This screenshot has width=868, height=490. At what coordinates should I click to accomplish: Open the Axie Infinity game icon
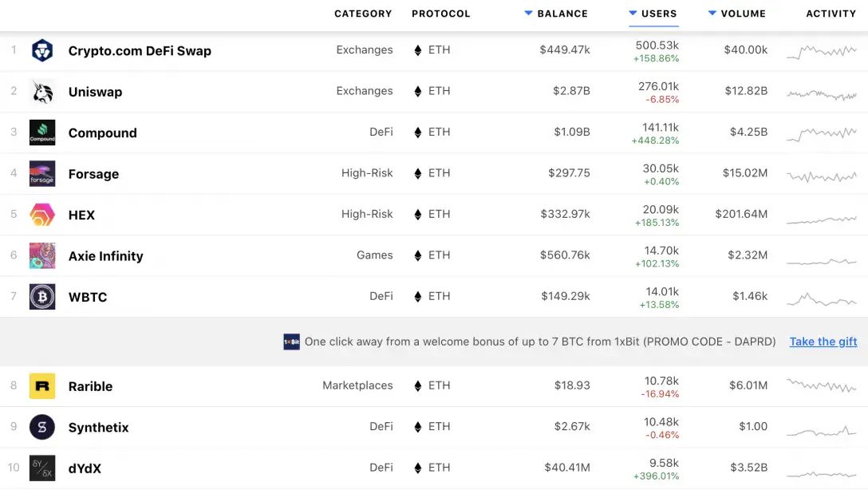[x=42, y=255]
